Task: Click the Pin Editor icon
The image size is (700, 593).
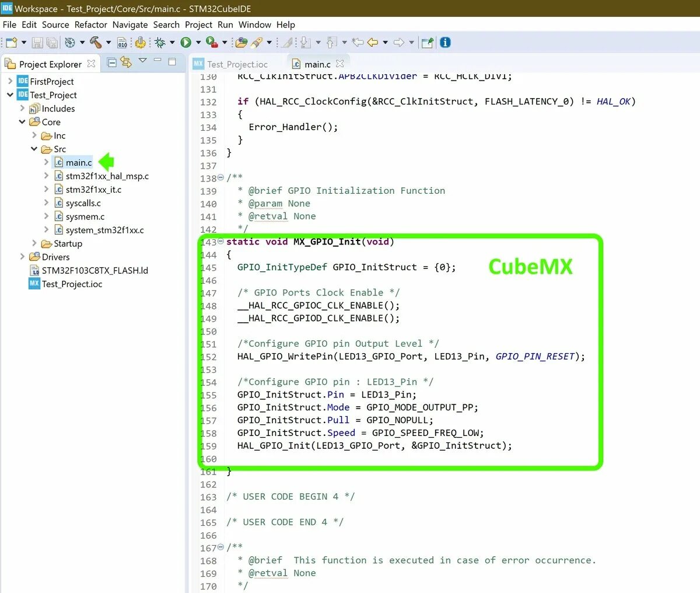Action: point(428,43)
